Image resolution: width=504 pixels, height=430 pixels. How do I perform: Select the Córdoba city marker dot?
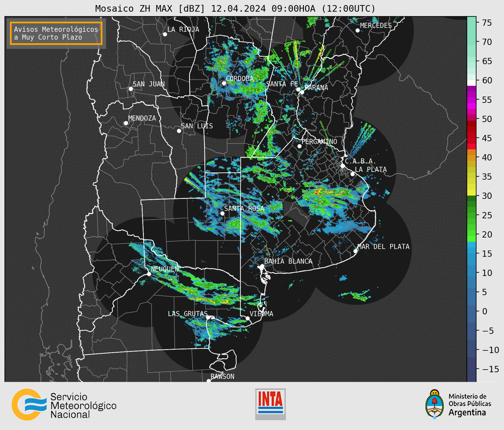point(224,83)
